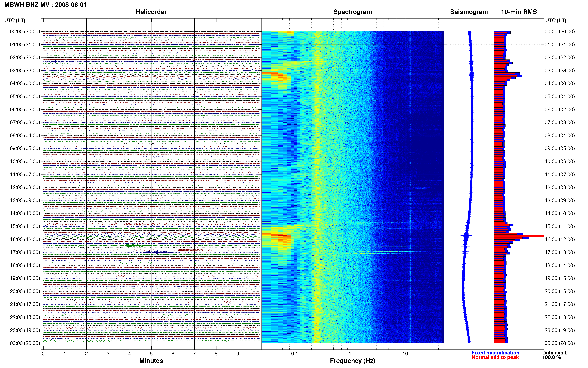Viewport: 588px width, 368px height.
Task: Click the 'Minutes' axis label
Action: pyautogui.click(x=151, y=361)
